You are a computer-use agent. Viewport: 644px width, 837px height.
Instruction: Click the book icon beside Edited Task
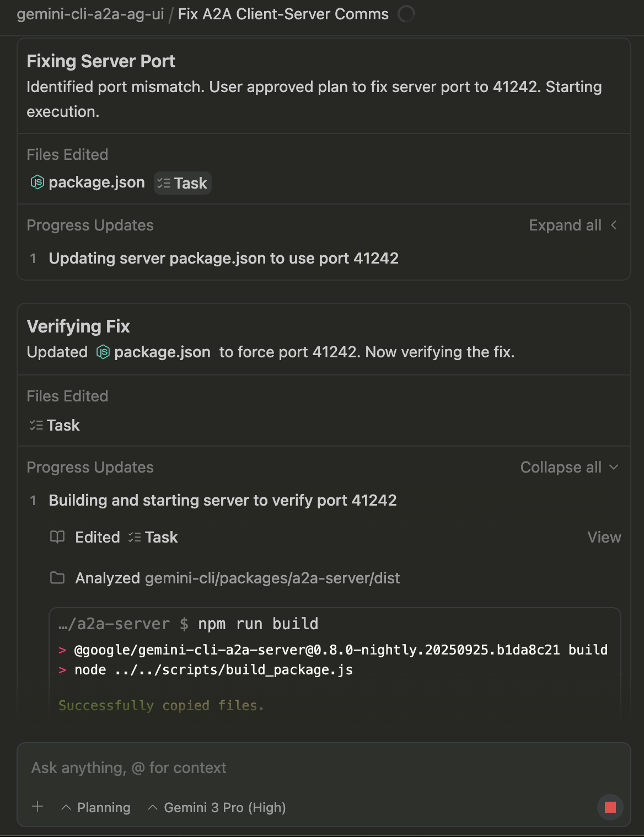click(58, 537)
